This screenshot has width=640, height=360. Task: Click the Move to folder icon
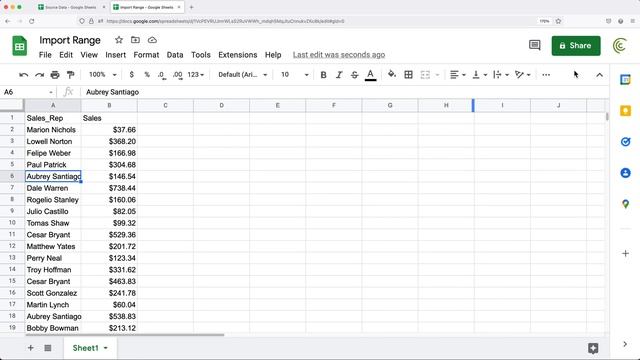[135, 40]
